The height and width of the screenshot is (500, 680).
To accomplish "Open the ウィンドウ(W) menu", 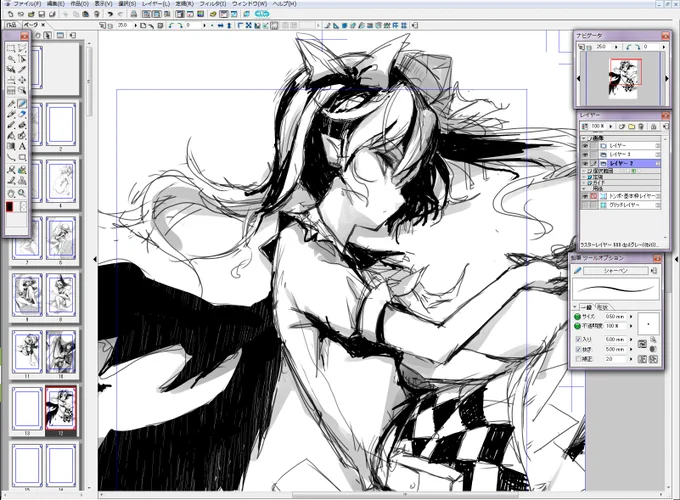I will 249,3.
